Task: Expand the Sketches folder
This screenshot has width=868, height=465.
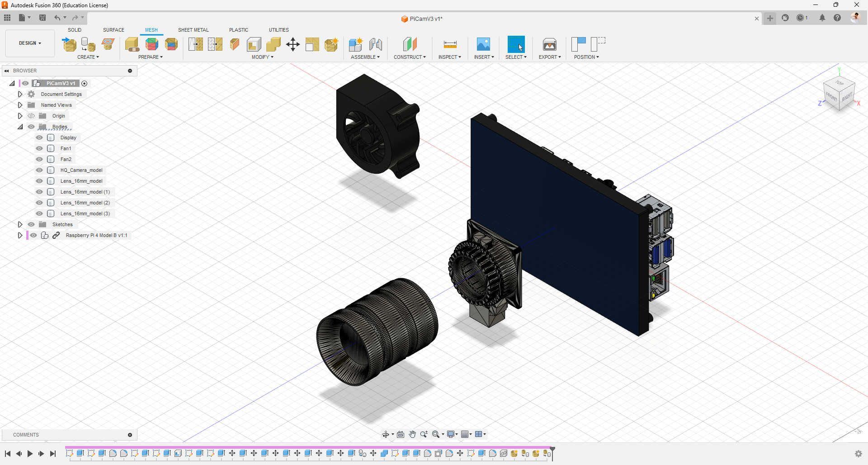Action: pos(20,224)
